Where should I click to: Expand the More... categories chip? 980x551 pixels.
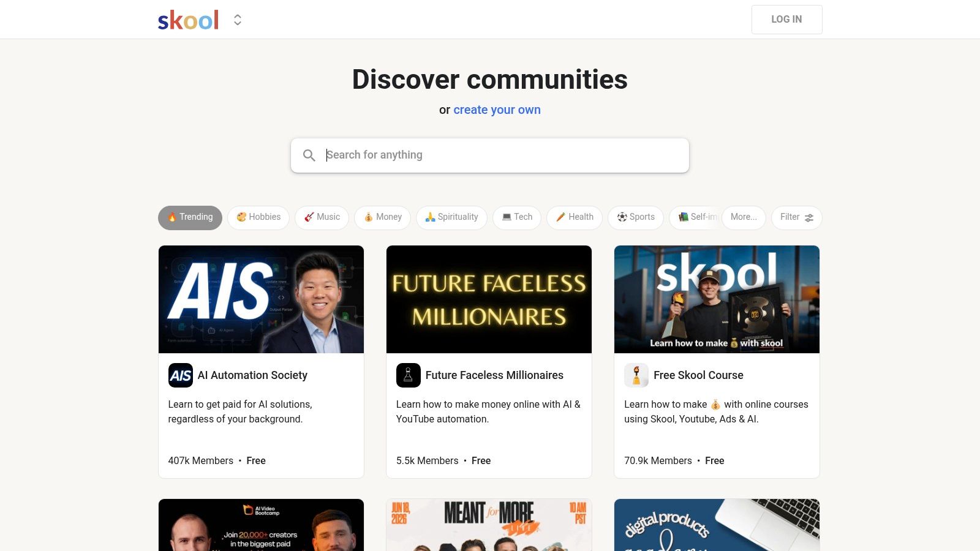pyautogui.click(x=744, y=218)
